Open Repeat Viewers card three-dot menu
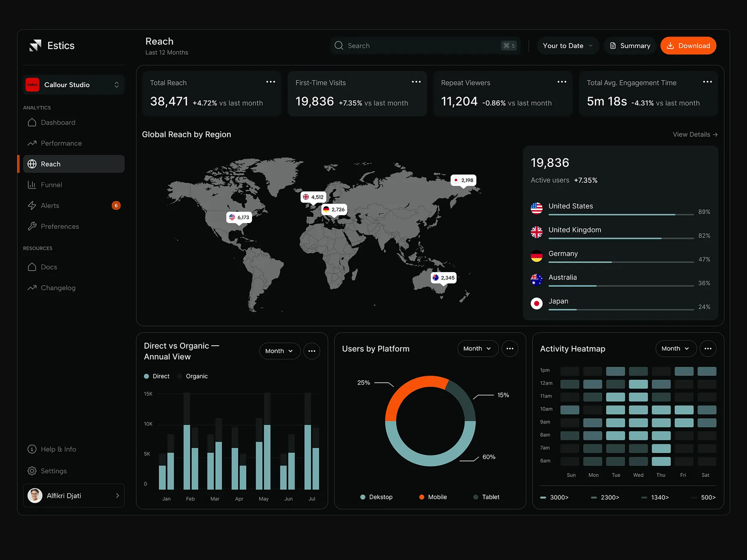Viewport: 747px width, 560px height. click(x=562, y=82)
